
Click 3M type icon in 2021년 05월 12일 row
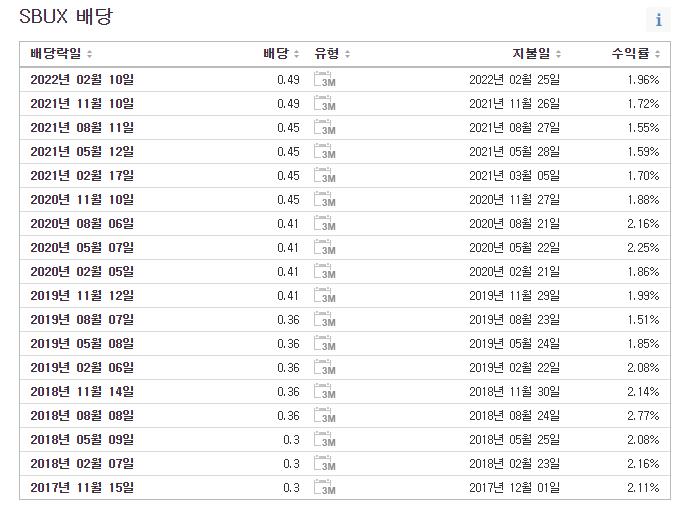click(325, 151)
